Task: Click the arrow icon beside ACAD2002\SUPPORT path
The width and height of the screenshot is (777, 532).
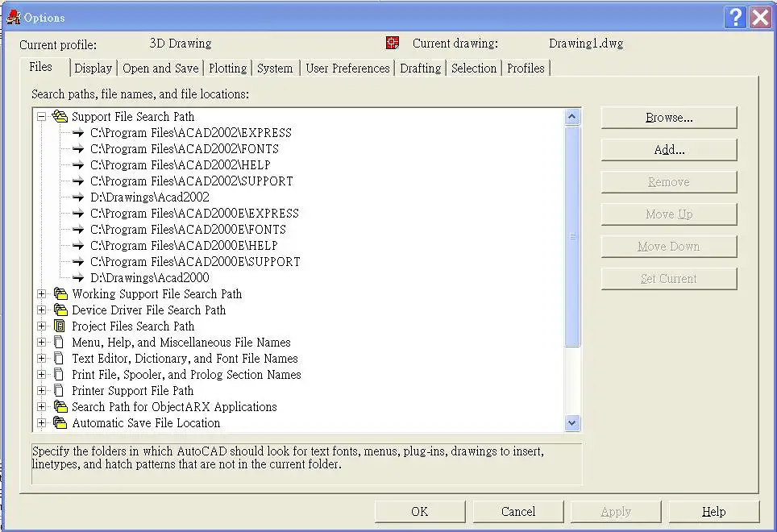Action: [x=78, y=181]
